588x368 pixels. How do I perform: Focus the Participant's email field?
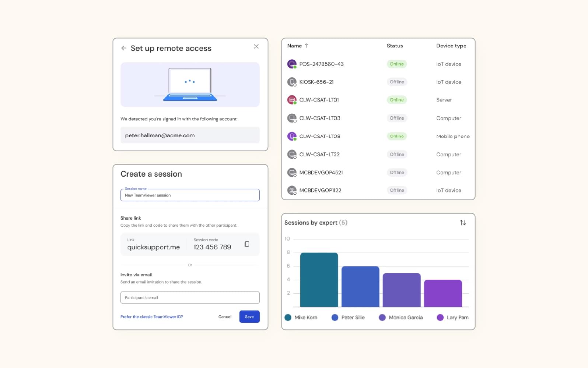tap(190, 298)
